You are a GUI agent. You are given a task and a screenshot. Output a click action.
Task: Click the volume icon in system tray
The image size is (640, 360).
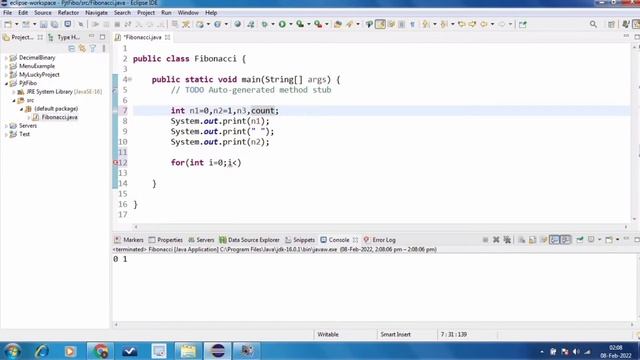(x=576, y=351)
